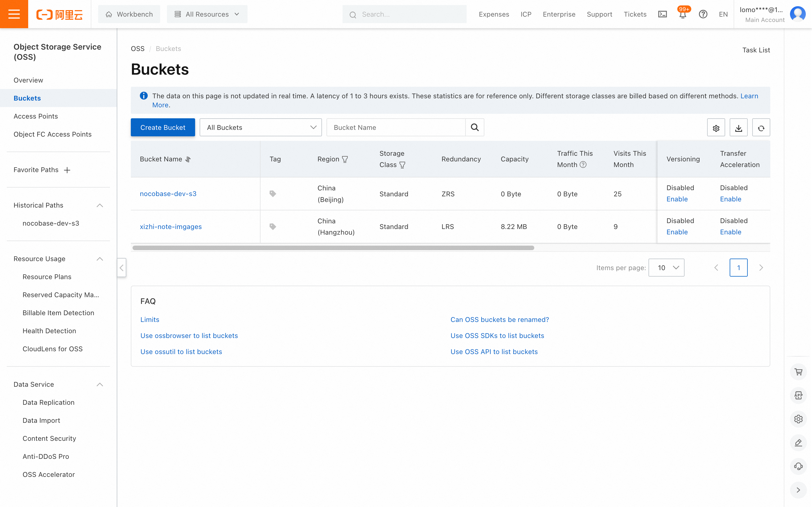Open the items per page dropdown
812x507 pixels.
(666, 268)
